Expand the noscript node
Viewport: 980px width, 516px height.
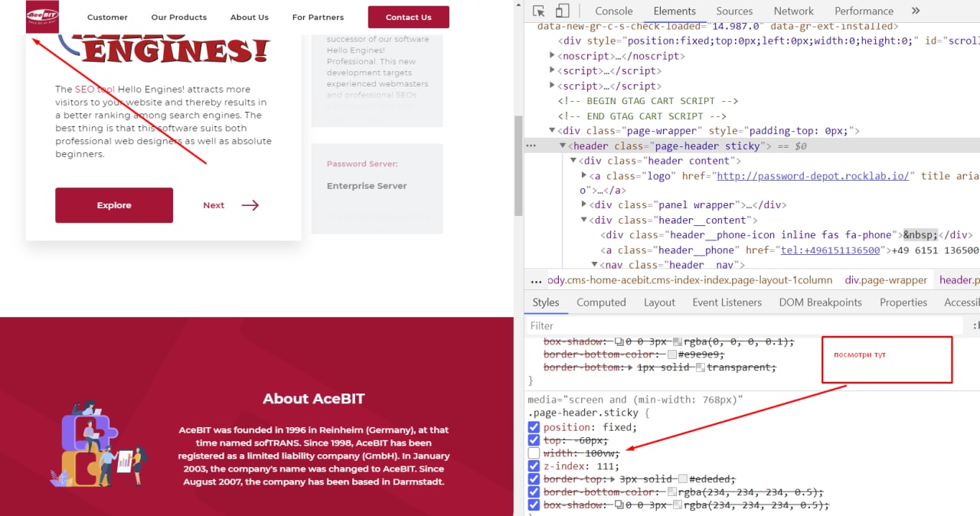pyautogui.click(x=553, y=56)
